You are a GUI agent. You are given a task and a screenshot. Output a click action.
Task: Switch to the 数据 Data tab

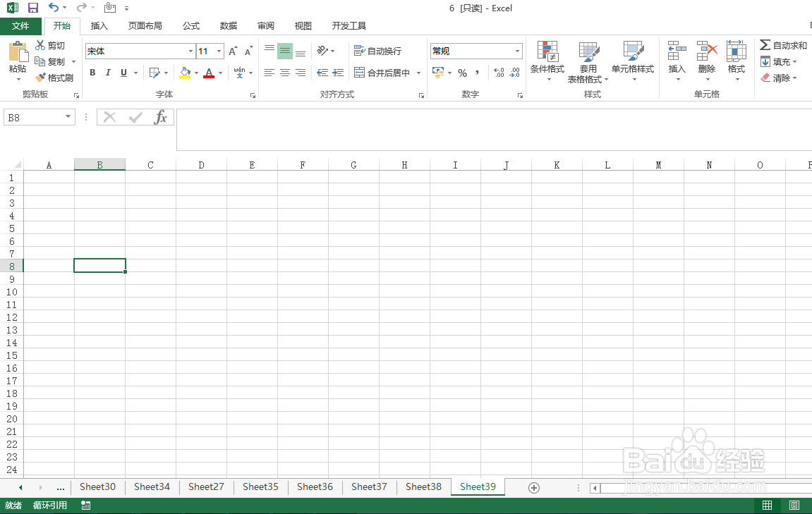coord(229,26)
